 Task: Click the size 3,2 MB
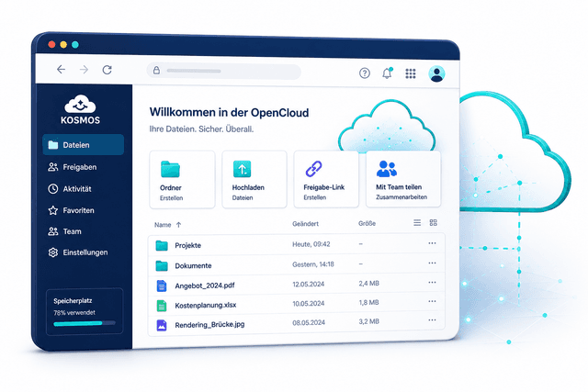pos(368,321)
